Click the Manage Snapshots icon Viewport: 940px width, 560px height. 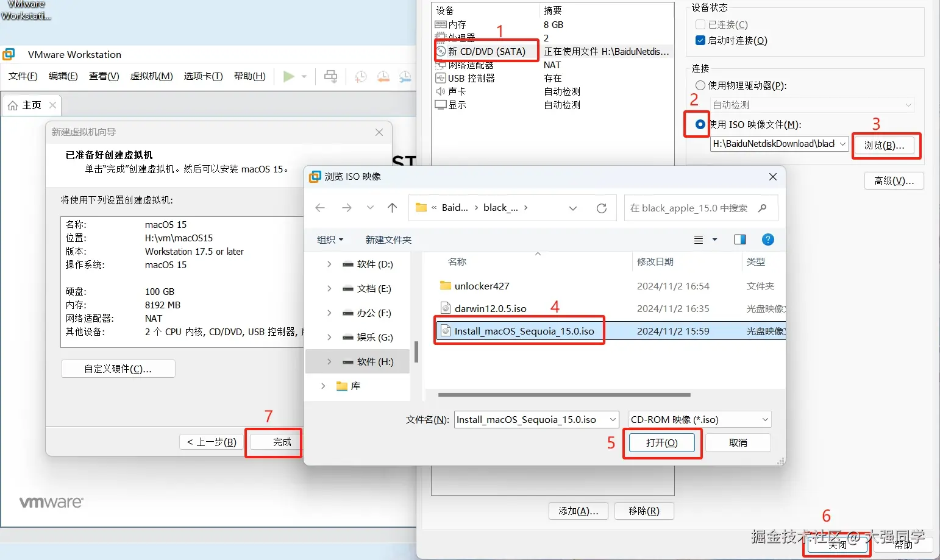tap(405, 76)
